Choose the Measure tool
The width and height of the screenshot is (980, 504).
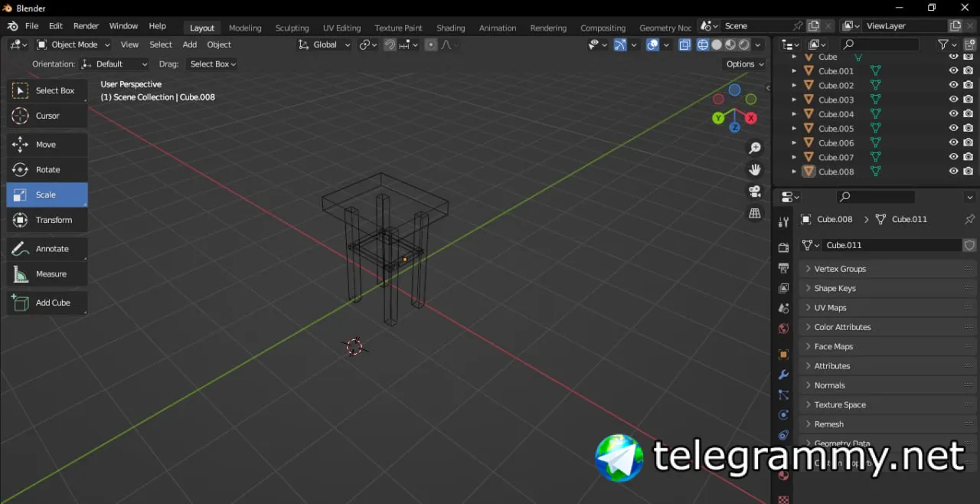[x=47, y=274]
